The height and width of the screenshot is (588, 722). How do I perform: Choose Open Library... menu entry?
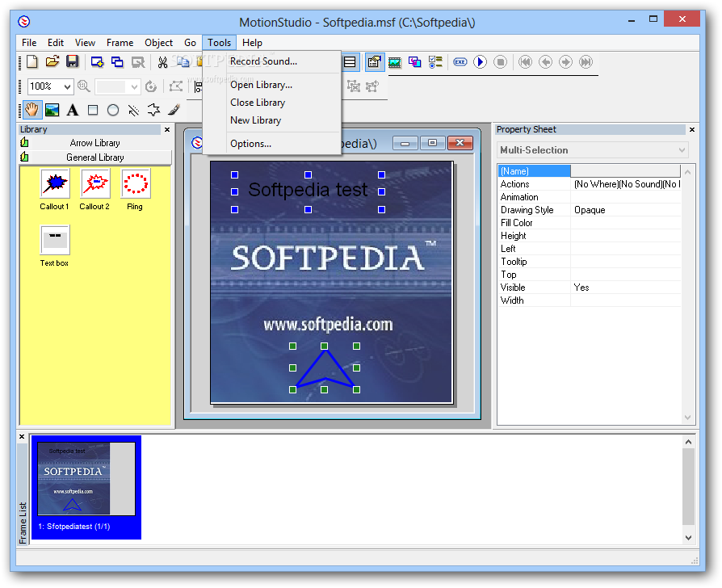pos(271,85)
